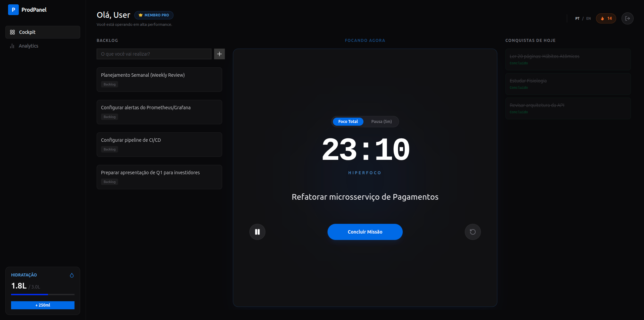Click the ProdPanel logo icon

coord(13,10)
